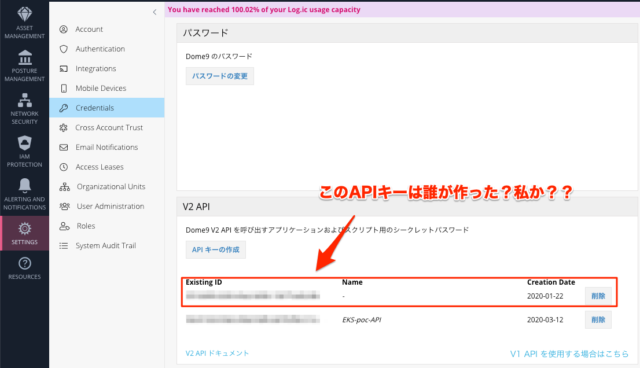Click the 2020-03-12 creation date
Viewport: 640px width, 368px height.
[x=545, y=320]
